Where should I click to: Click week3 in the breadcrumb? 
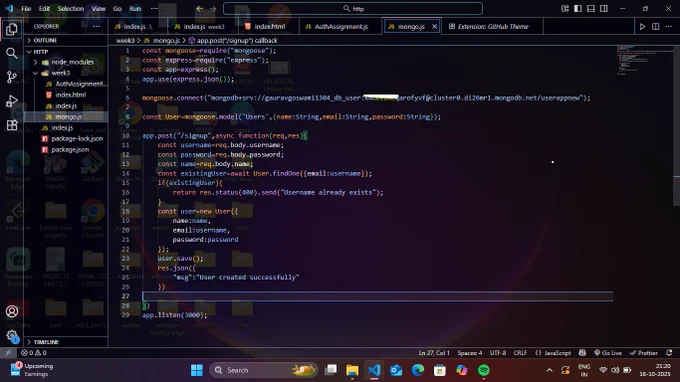[125, 40]
